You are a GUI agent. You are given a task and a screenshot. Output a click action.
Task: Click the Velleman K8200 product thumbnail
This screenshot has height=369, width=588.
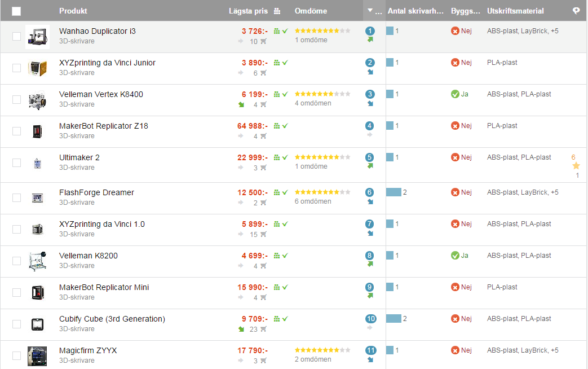coord(38,261)
